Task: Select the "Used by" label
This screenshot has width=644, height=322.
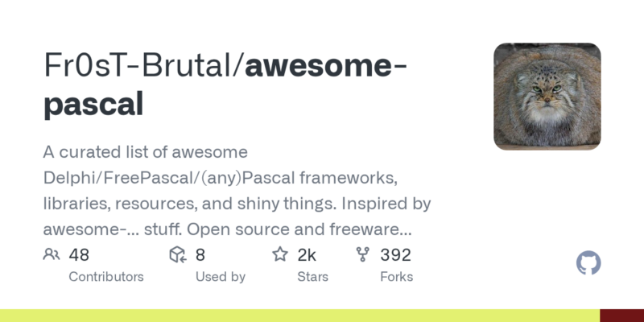Action: click(221, 277)
